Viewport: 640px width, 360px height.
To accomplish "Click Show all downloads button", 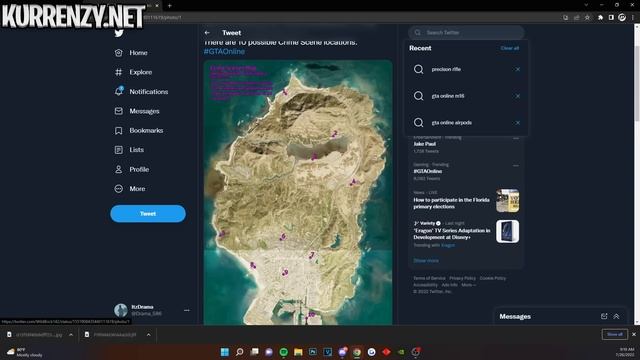I will coord(615,334).
